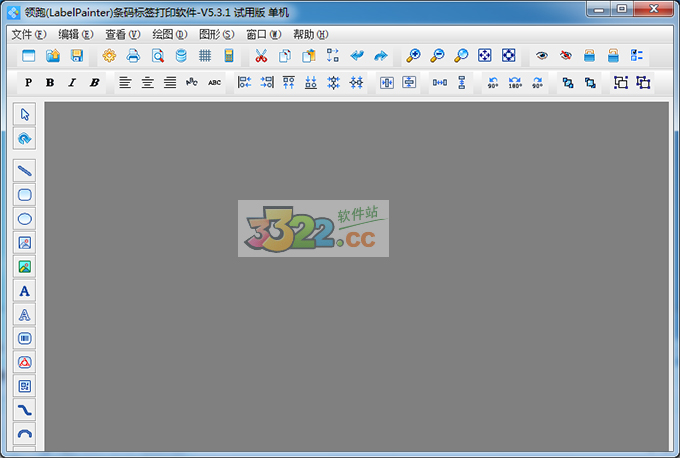The width and height of the screenshot is (680, 458).
Task: Rotate 180 degrees using toolbar icon
Action: pyautogui.click(x=515, y=83)
